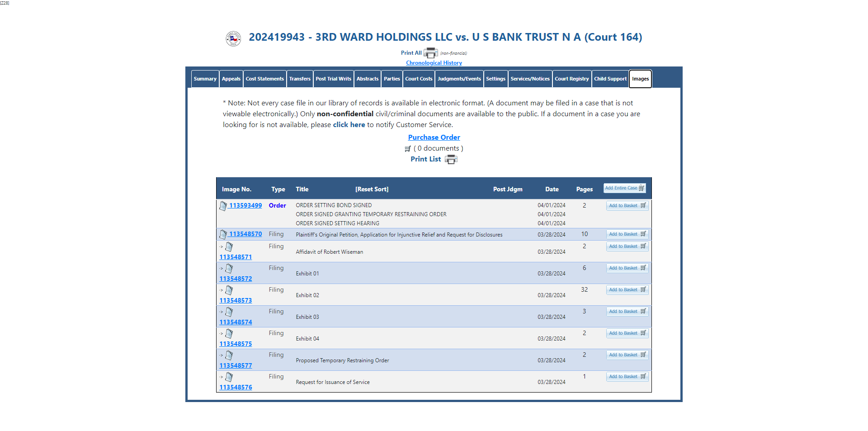Viewport: 868px width, 431px height.
Task: Add Exhibit 04 to basket
Action: [627, 333]
